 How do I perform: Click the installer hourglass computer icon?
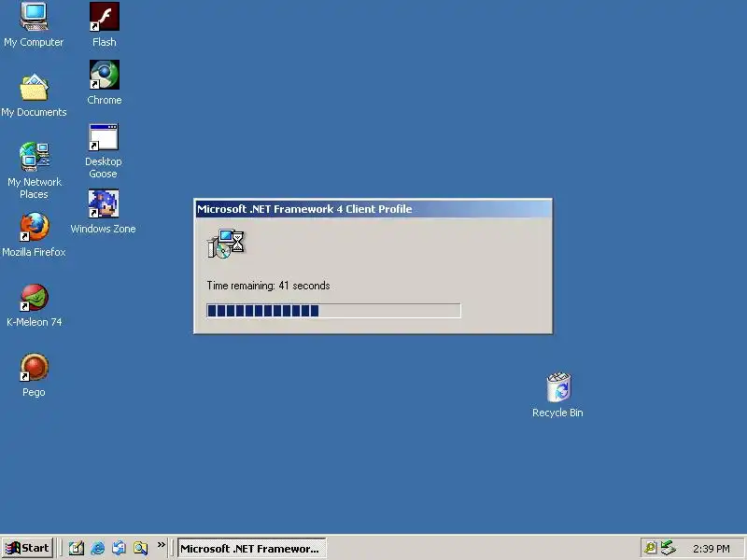[x=226, y=244]
